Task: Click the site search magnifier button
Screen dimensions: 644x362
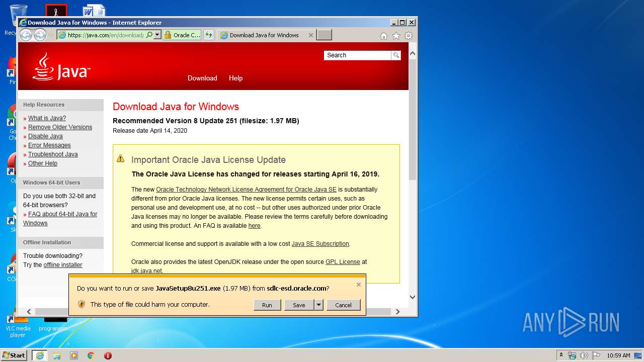Action: coord(396,55)
